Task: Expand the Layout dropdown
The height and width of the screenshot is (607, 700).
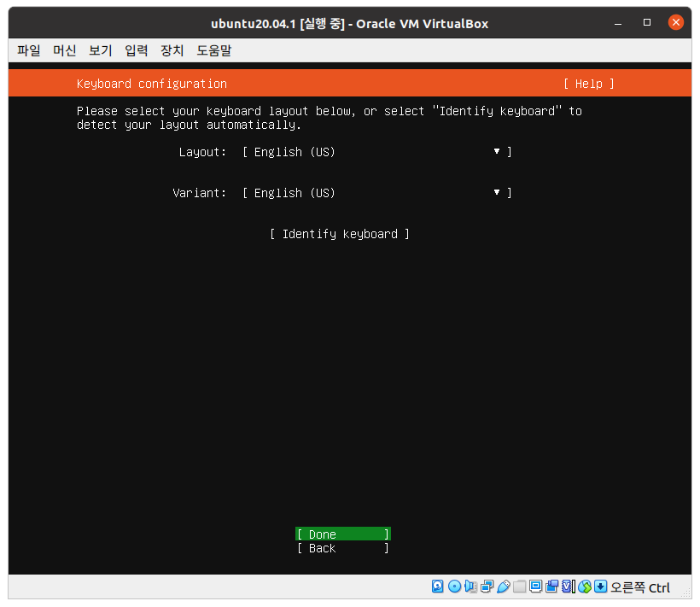Action: [x=377, y=152]
